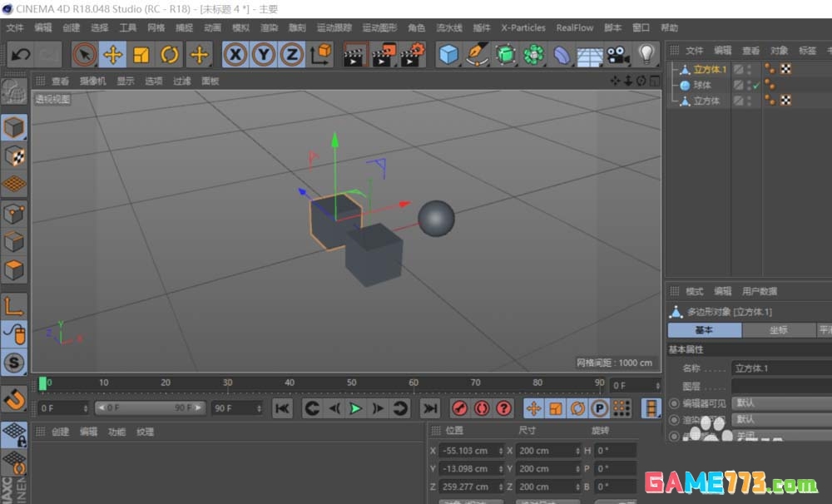The height and width of the screenshot is (504, 832).
Task: Select the Rotate tool
Action: (169, 56)
